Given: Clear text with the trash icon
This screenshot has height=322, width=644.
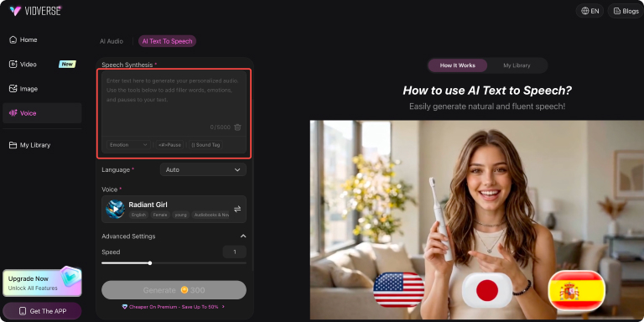Looking at the screenshot, I should coord(237,127).
